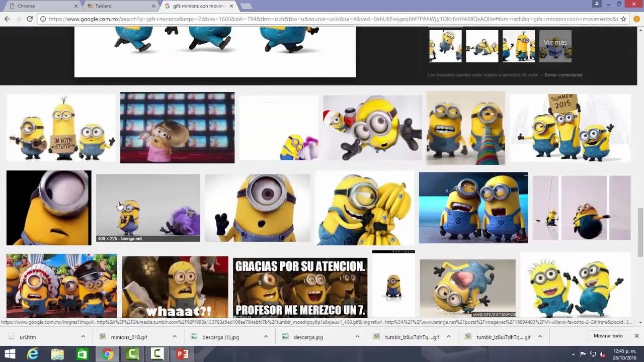The height and width of the screenshot is (362, 644).
Task: Open File Explorer from taskbar
Action: coord(57,354)
